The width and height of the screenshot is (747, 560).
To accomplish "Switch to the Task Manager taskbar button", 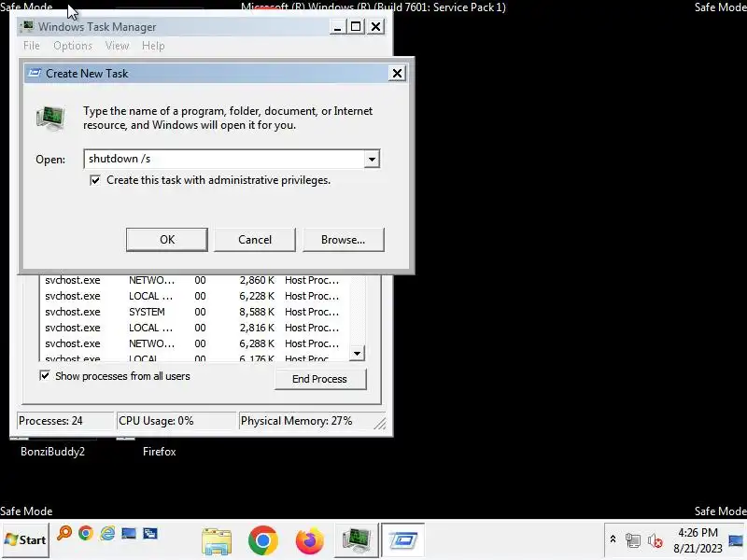I will click(x=356, y=540).
